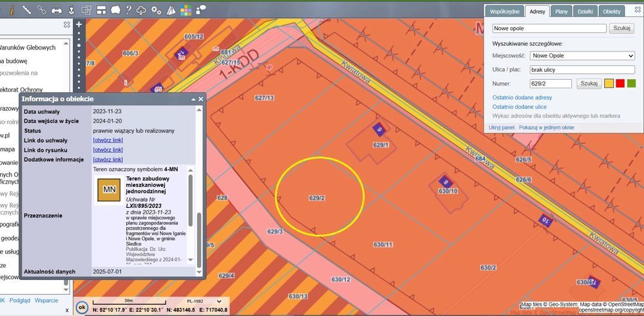Viewport: 644px width, 316px height.
Task: Open the Link do uchwały link
Action: pyautogui.click(x=108, y=140)
